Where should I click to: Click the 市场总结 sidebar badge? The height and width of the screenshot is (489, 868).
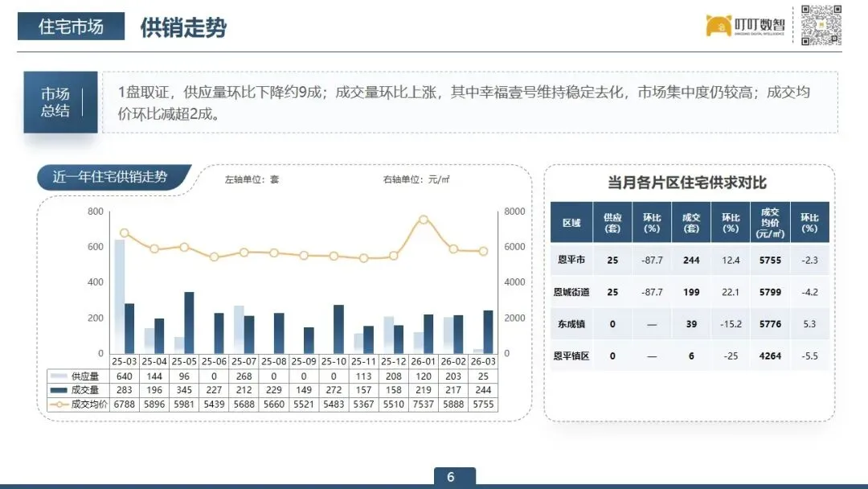click(60, 101)
